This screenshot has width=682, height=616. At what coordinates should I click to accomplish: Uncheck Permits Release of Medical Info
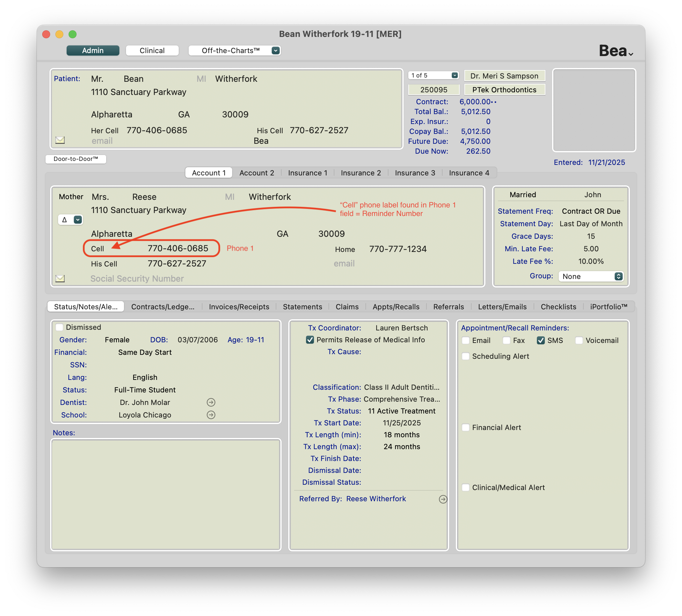click(x=310, y=340)
